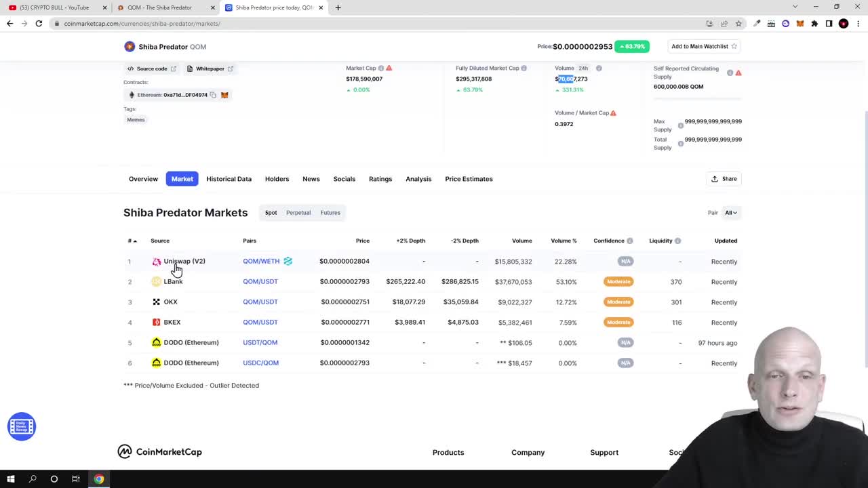The height and width of the screenshot is (488, 868).
Task: Open the Analysis tab
Action: click(418, 179)
